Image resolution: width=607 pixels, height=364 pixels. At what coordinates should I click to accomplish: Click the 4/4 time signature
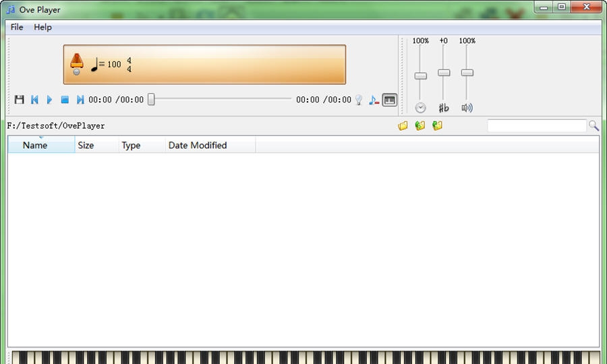click(129, 65)
